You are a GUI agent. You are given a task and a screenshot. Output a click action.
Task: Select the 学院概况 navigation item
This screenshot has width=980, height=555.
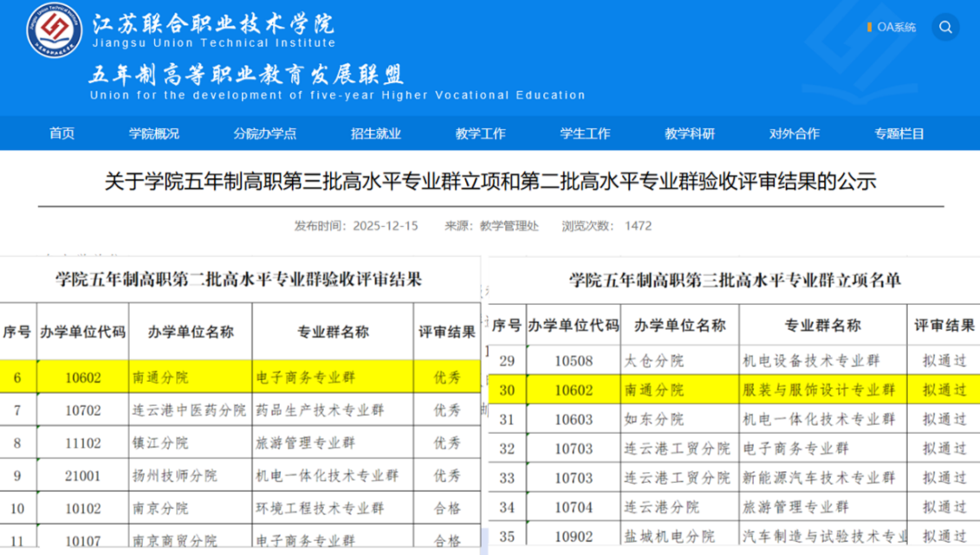coord(154,133)
